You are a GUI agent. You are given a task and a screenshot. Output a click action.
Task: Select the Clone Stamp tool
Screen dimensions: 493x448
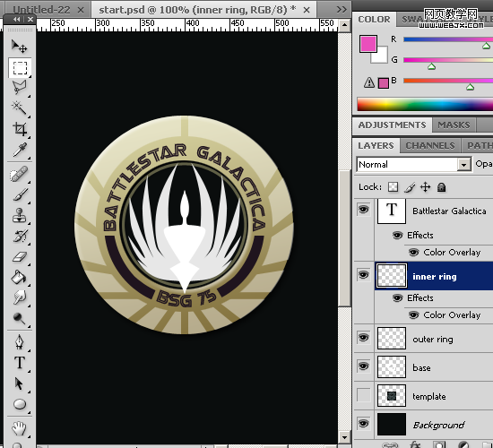point(20,216)
